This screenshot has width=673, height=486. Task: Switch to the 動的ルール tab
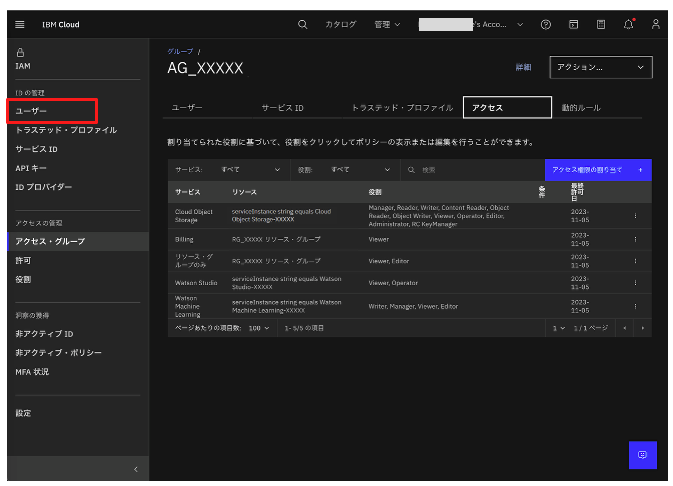581,107
